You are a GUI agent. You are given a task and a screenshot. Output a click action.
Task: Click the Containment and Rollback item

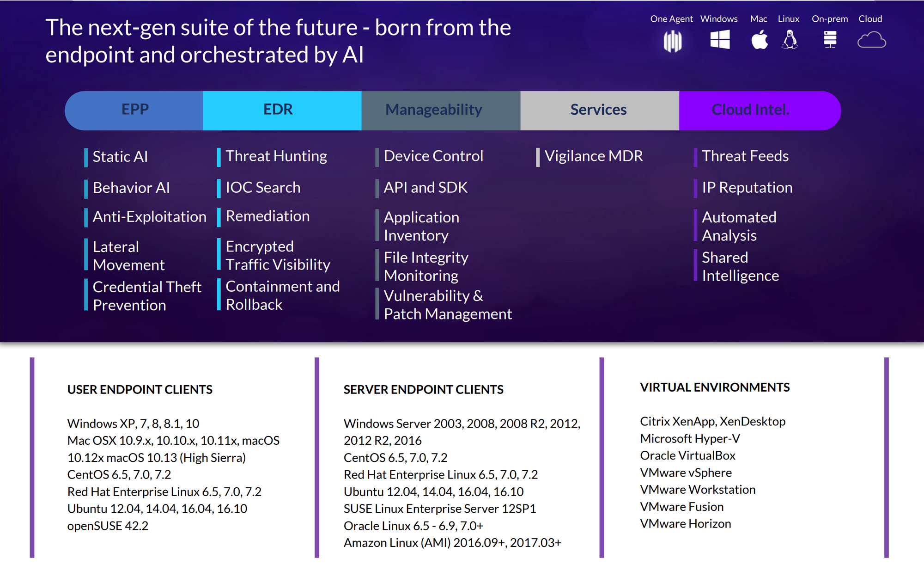282,295
